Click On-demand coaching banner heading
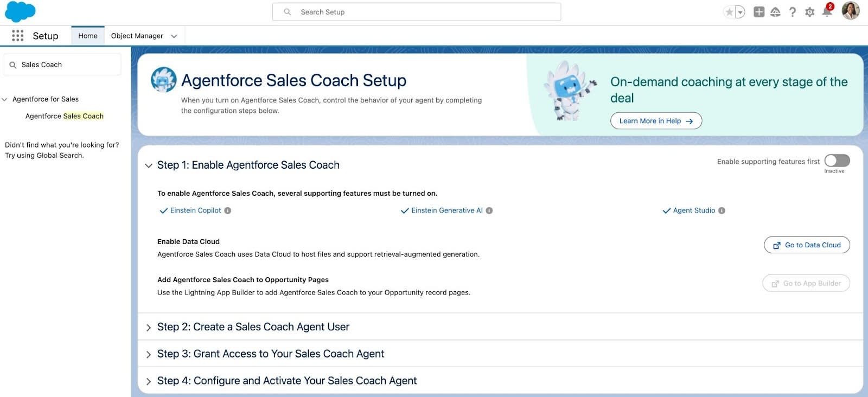868x397 pixels. 729,90
